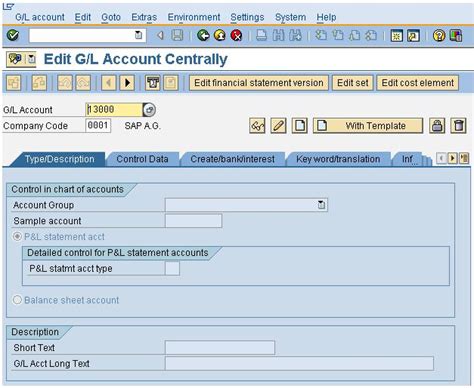Screen dimensions: 474x388
Task: Click the G/L Account number field
Action: click(x=114, y=109)
